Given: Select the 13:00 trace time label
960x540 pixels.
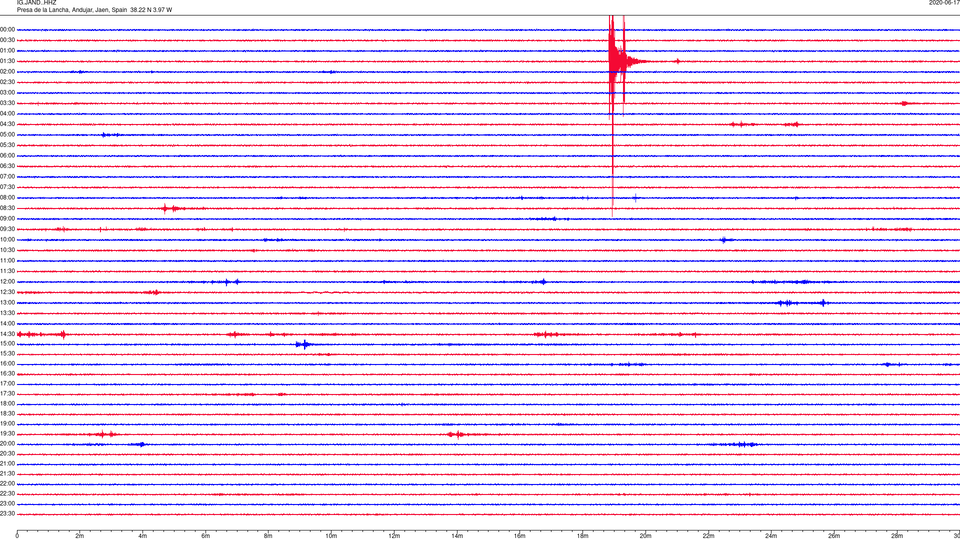Looking at the screenshot, I should coord(7,302).
